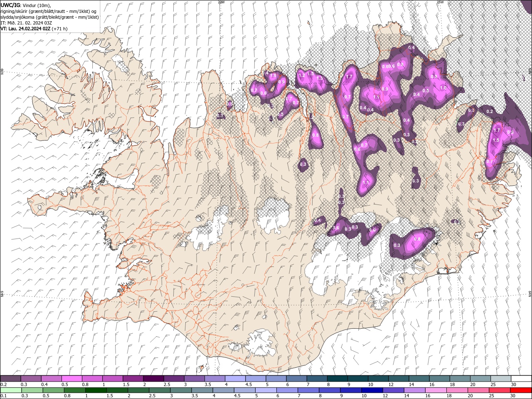Click the dark teal 8 legend swatch
This screenshot has height=399, width=532.
tap(337, 379)
